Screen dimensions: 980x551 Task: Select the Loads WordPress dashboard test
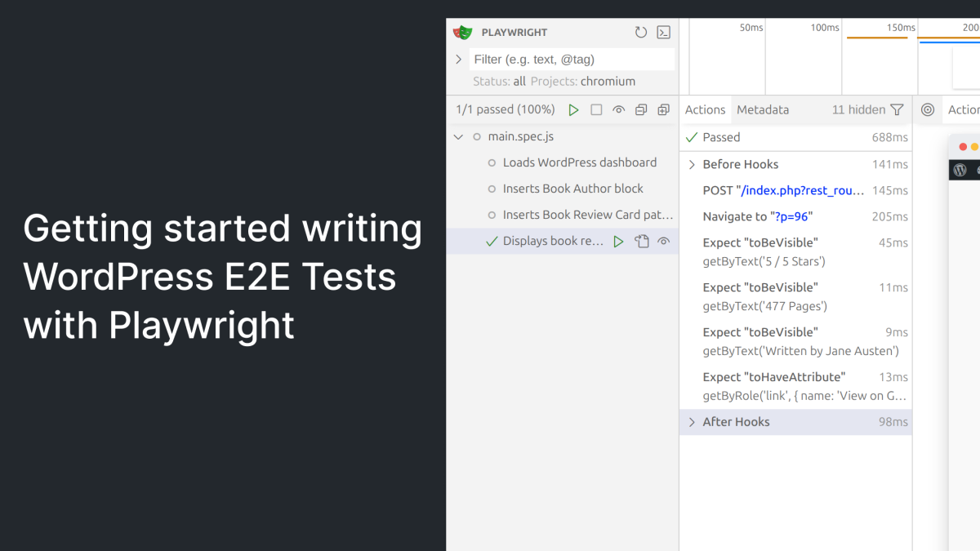point(563,162)
